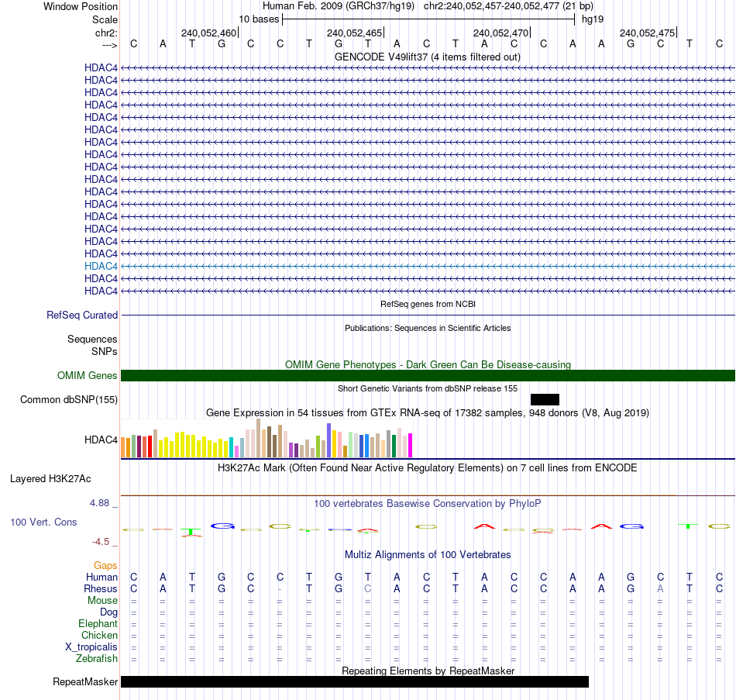Viewport: 736px width, 700px height.
Task: Click the Scale track label
Action: click(x=105, y=19)
